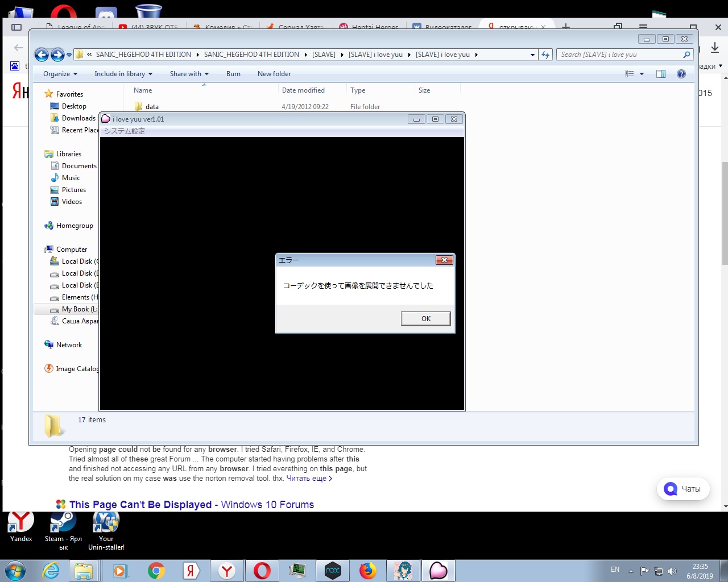Select Libraries in navigation pane
Screen dimensions: 728x582
[68, 154]
